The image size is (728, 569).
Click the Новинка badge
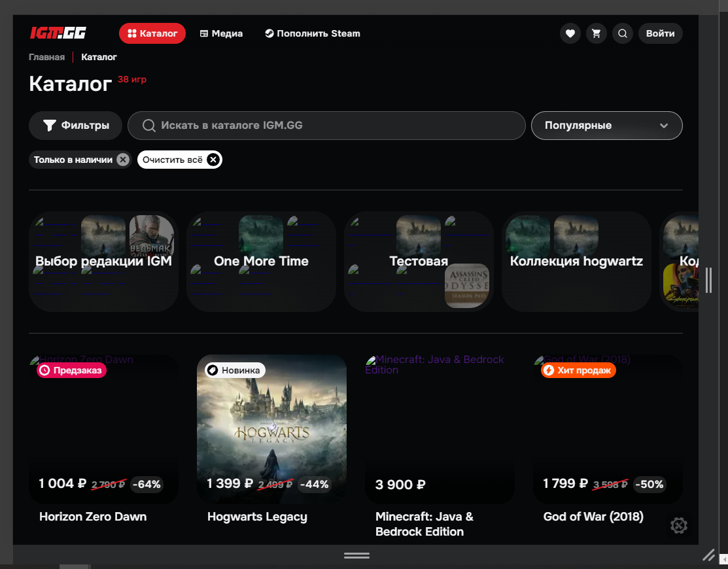pos(235,370)
